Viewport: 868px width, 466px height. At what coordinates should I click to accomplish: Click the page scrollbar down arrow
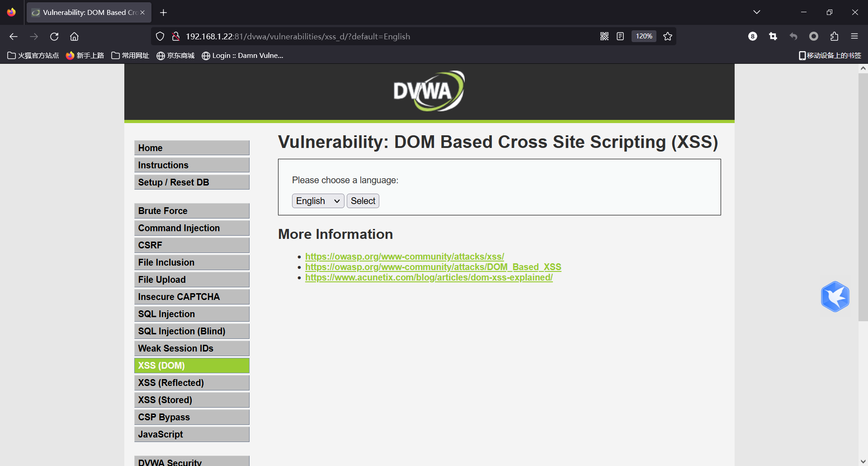point(863,461)
